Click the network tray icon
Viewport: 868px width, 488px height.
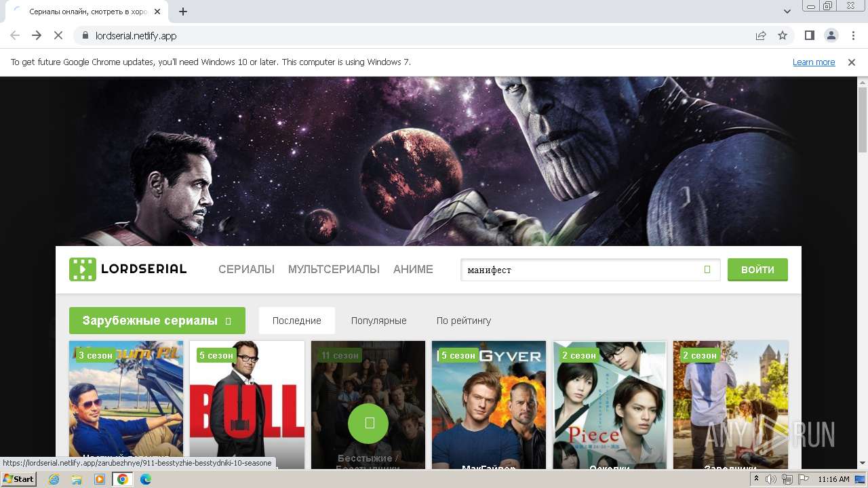click(787, 479)
